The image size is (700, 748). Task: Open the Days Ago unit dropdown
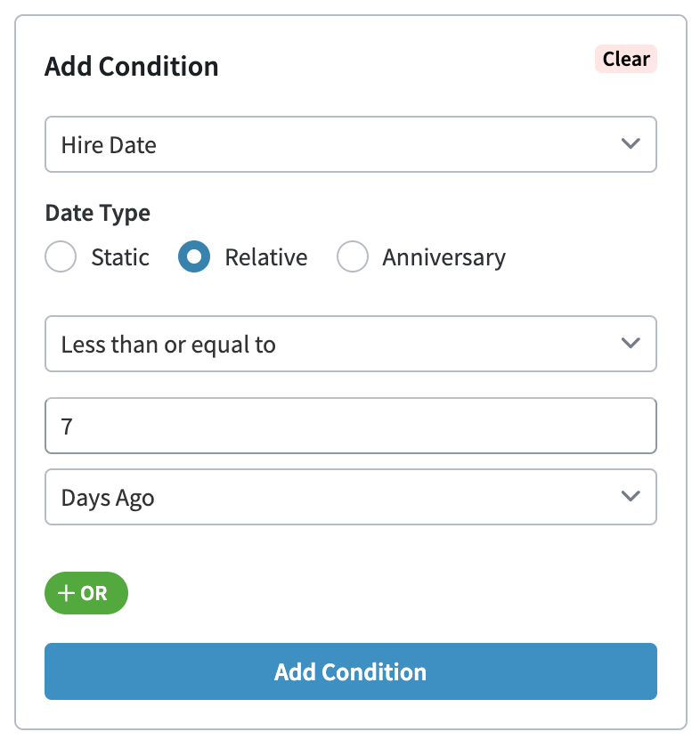[x=350, y=497]
